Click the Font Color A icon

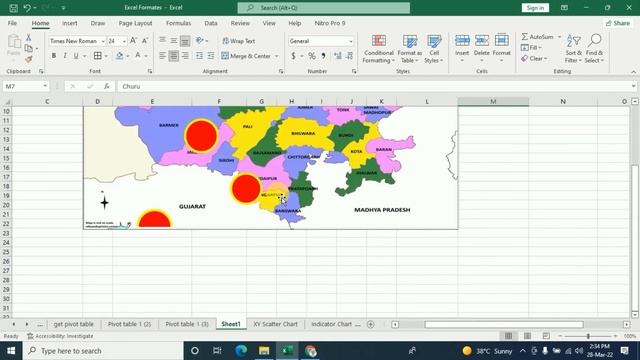point(138,56)
